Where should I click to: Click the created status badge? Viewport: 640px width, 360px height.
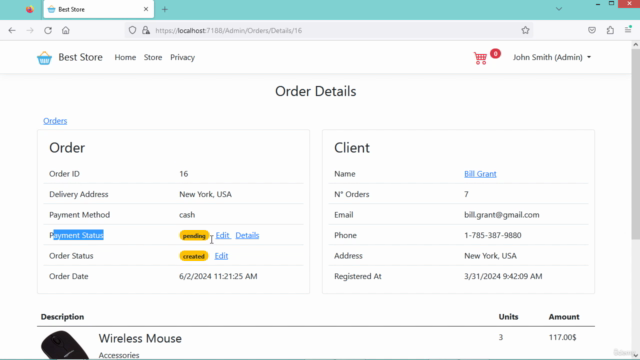tap(193, 256)
